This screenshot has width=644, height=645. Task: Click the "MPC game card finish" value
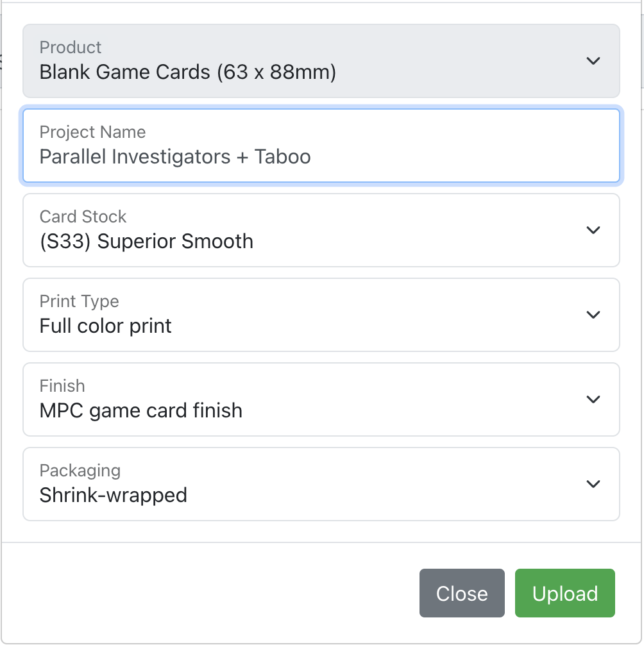click(141, 411)
